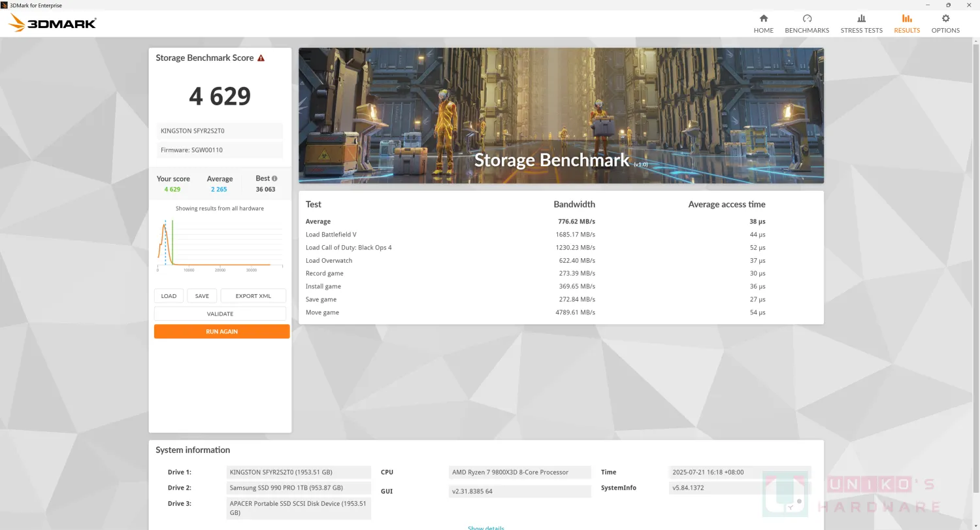This screenshot has width=980, height=530.
Task: Click the Your score value 4 629
Action: pos(172,190)
